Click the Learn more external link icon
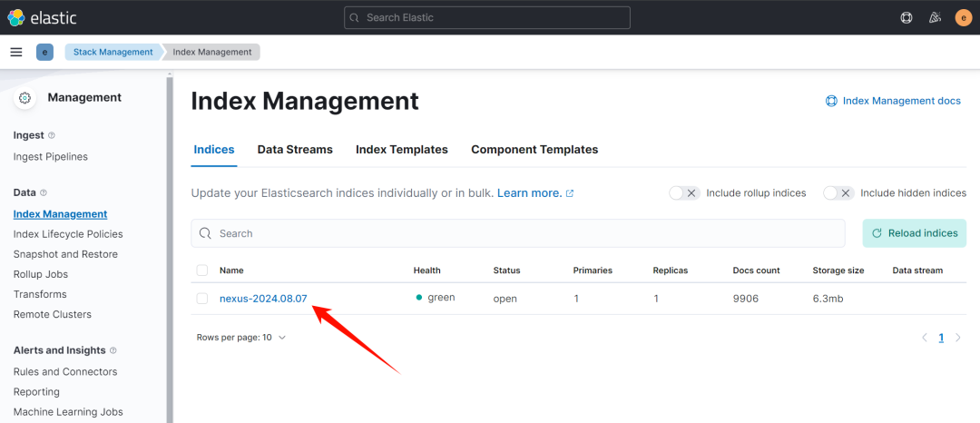This screenshot has width=980, height=423. 569,193
